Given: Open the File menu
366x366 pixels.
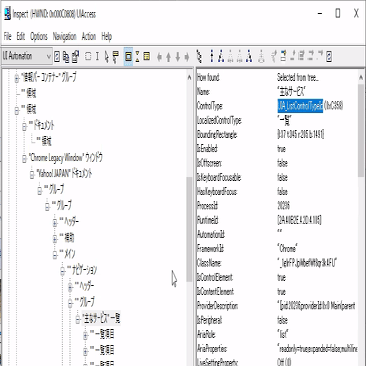Looking at the screenshot, I should click(7, 36).
